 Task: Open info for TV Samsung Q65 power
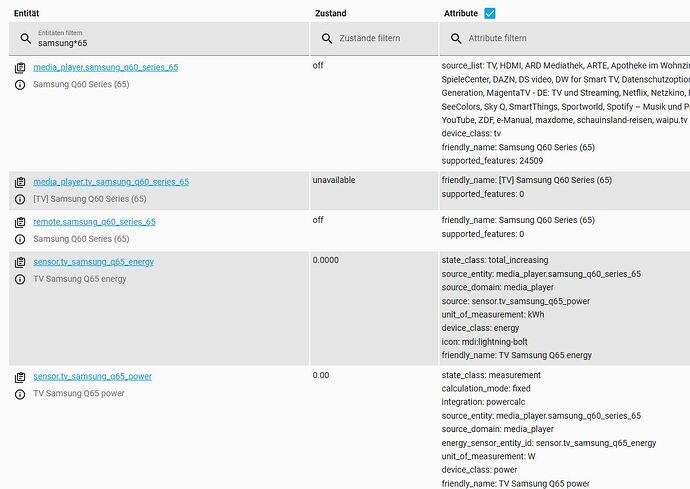[x=20, y=394]
